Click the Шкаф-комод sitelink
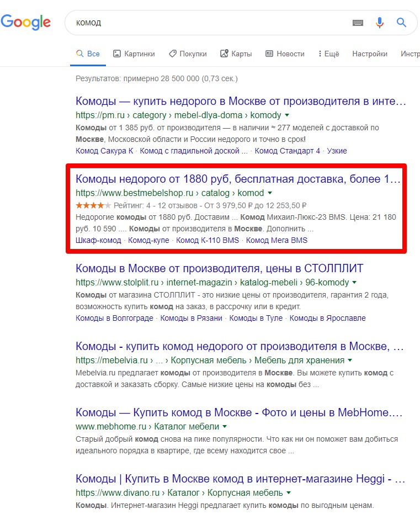This screenshot has height=514, width=420. click(98, 240)
